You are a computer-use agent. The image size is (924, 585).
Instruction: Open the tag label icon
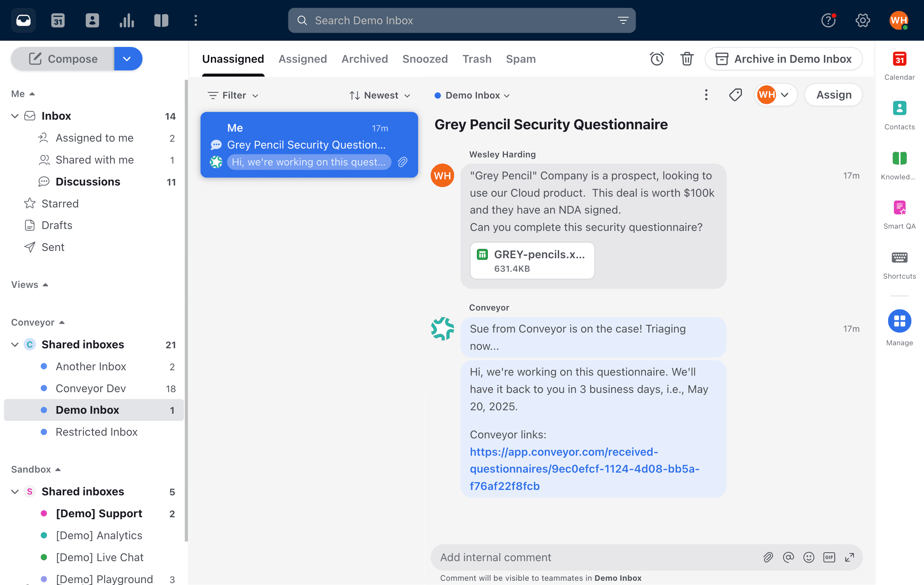735,95
